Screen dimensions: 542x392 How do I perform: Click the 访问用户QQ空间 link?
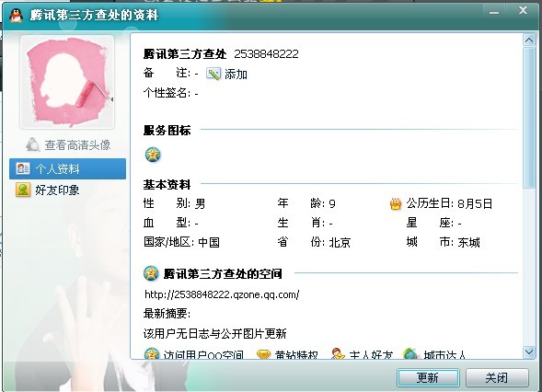[203, 354]
